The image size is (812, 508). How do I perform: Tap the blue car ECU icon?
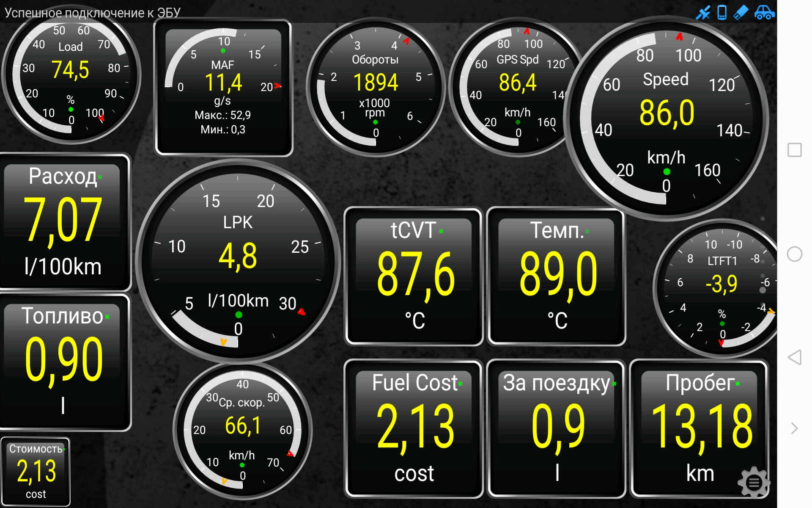click(764, 12)
